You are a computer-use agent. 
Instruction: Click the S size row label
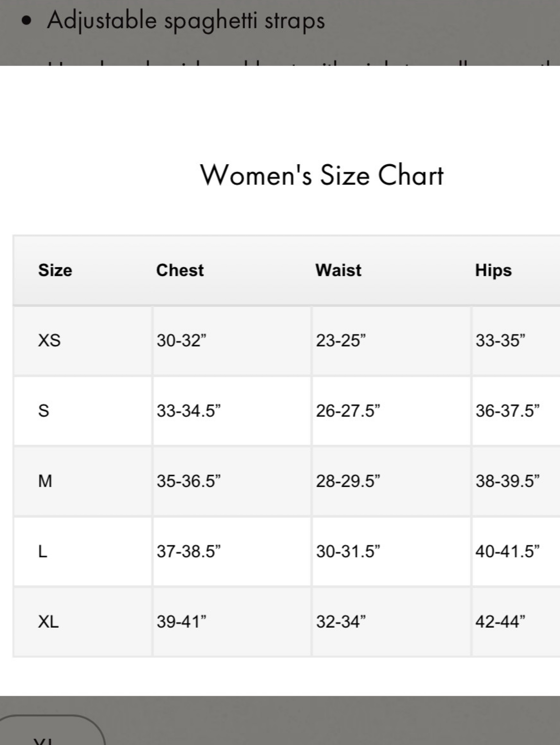43,411
